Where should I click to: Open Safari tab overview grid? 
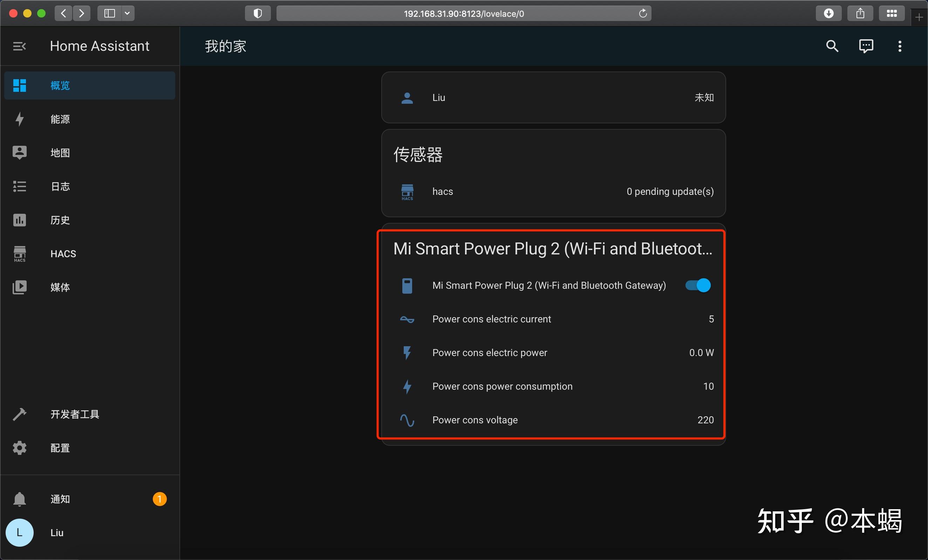pos(892,14)
